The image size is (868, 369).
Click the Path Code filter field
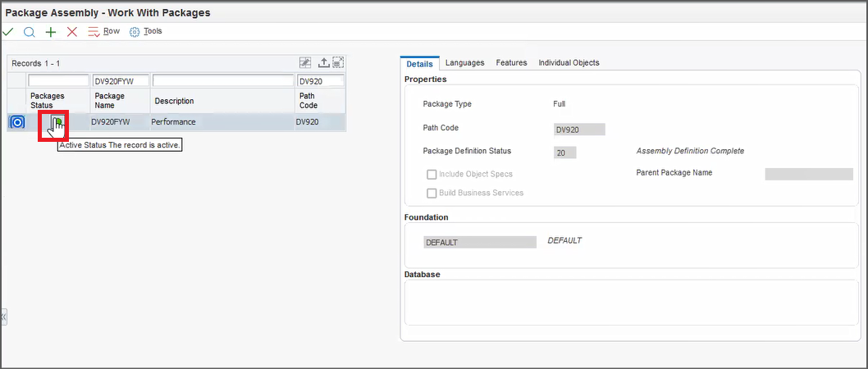pos(321,81)
